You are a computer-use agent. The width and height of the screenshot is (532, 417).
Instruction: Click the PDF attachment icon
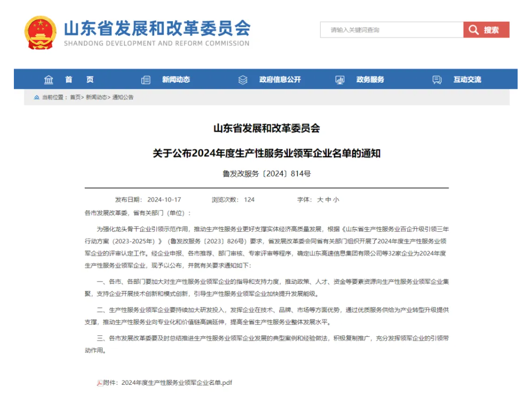click(100, 383)
